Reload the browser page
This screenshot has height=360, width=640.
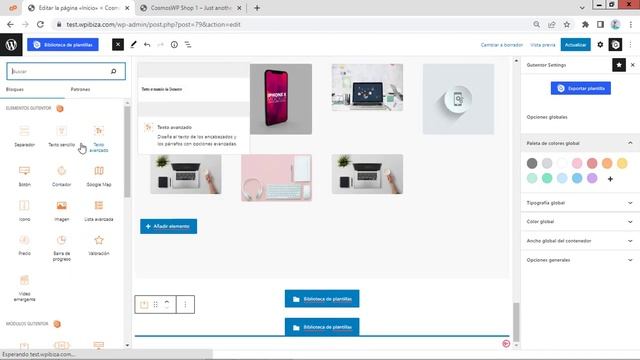[x=40, y=24]
